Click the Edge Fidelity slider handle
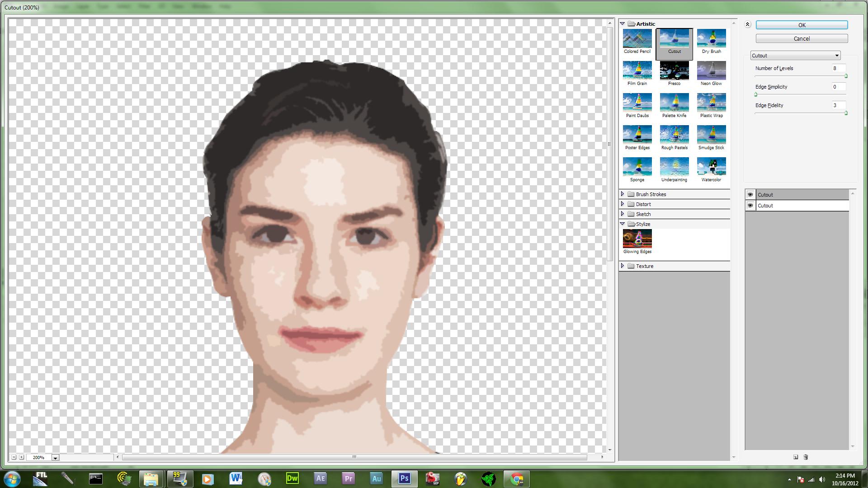This screenshot has width=868, height=488. 846,113
